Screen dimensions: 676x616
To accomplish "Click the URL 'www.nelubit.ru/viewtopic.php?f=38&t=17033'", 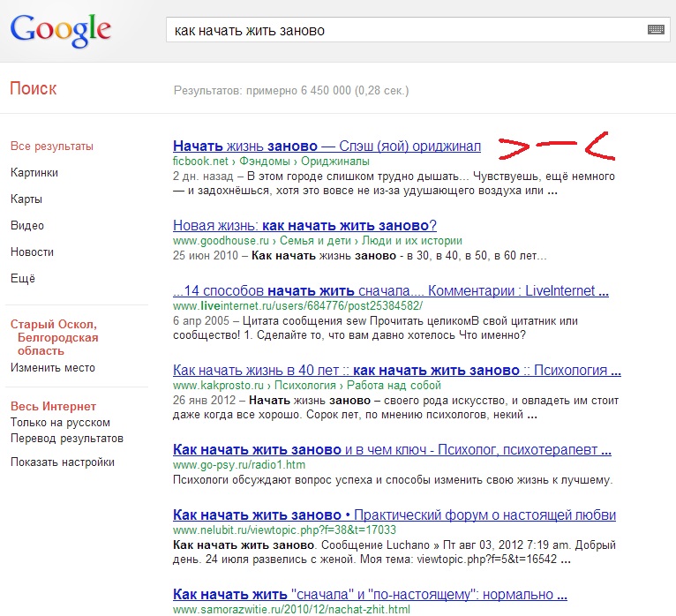I will [284, 530].
